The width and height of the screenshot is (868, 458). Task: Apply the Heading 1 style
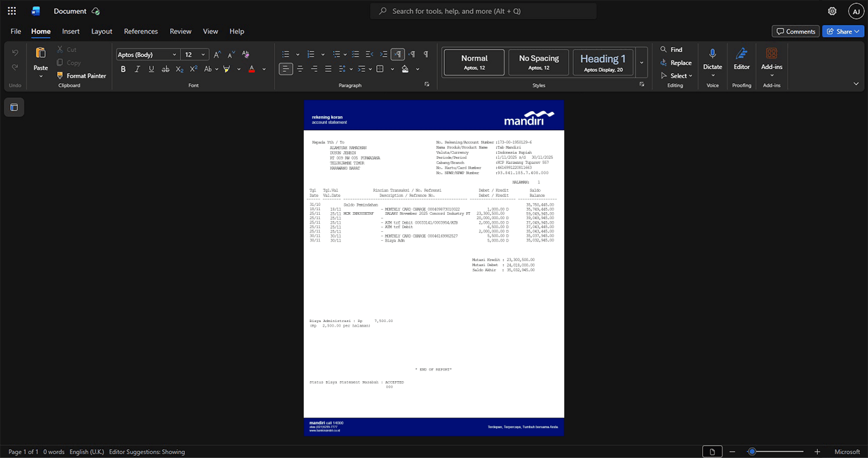tap(603, 62)
